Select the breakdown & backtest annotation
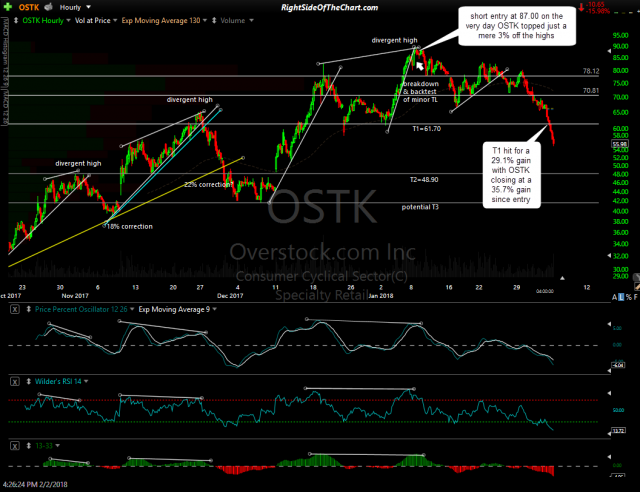This screenshot has height=492, width=640. [421, 91]
